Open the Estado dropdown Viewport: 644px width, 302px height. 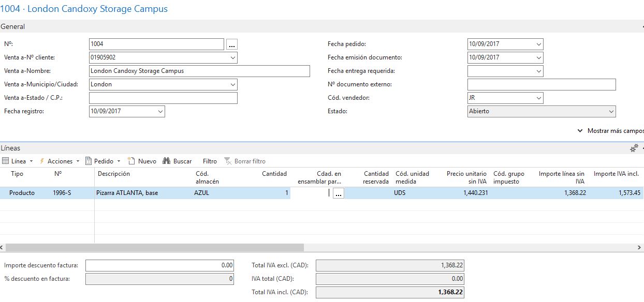click(610, 111)
